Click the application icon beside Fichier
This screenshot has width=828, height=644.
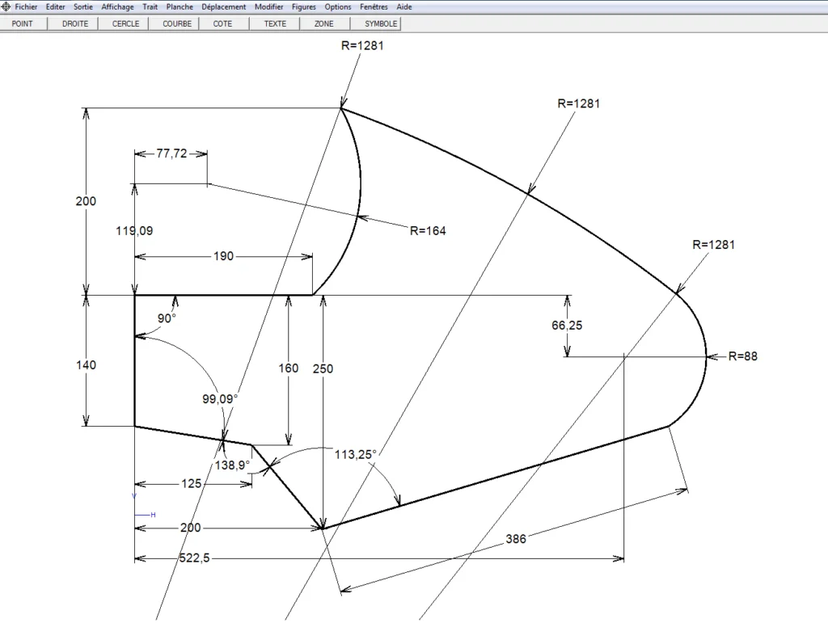click(x=6, y=6)
